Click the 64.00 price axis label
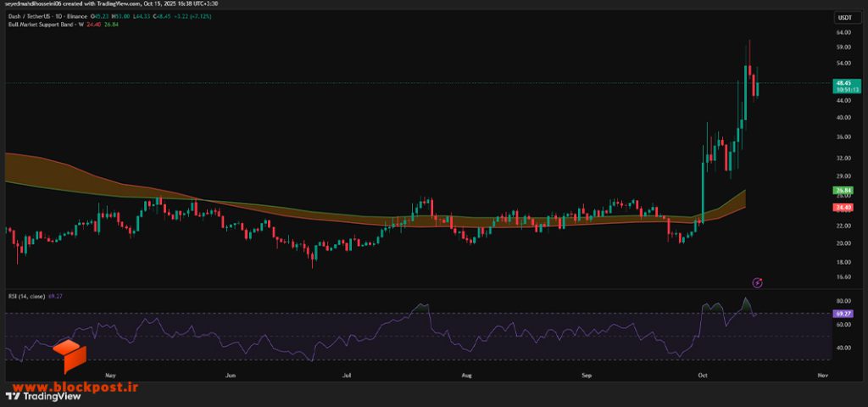The height and width of the screenshot is (407, 868). click(x=843, y=32)
